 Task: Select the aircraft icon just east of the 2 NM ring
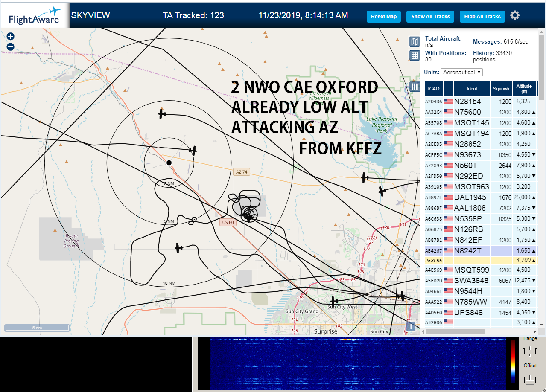coord(193,151)
